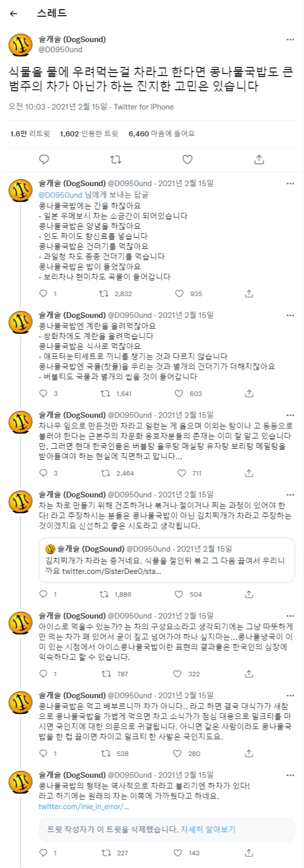
Task: Like the main tweet with heart icon
Action: click(x=187, y=160)
